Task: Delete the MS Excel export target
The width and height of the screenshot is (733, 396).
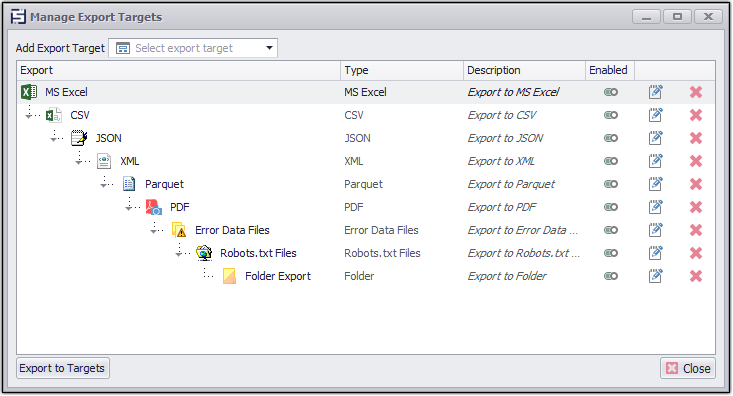Action: (696, 92)
